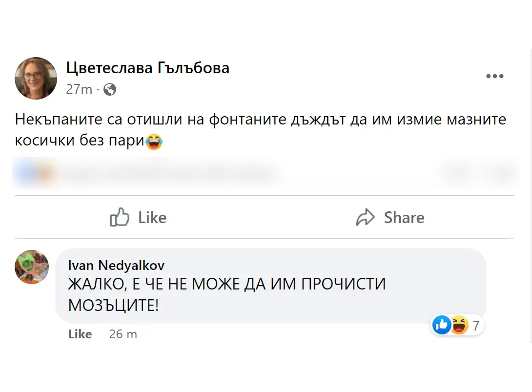Image resolution: width=532 pixels, height=392 pixels.
Task: Open the author name Цветеслава Гълъбова
Action: [x=147, y=68]
